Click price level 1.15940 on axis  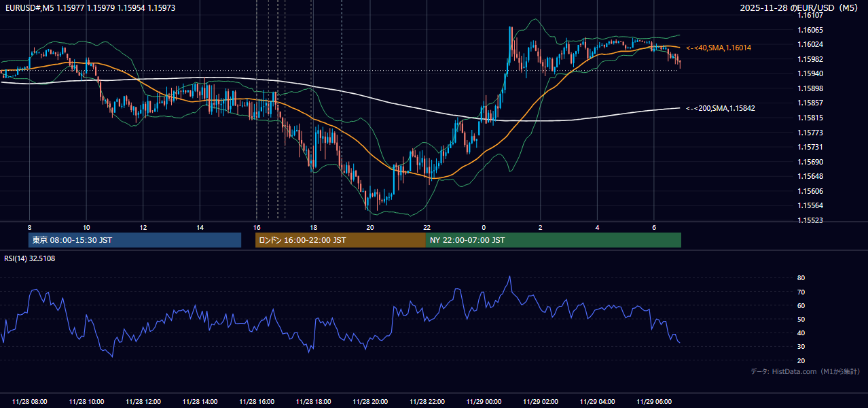pos(810,74)
